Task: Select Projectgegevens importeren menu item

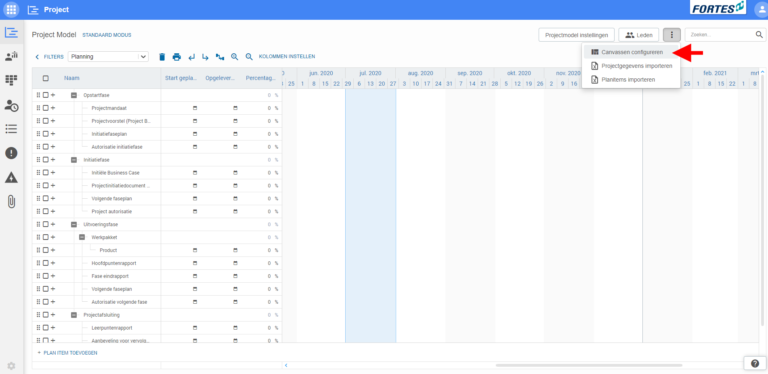Action: coord(631,66)
